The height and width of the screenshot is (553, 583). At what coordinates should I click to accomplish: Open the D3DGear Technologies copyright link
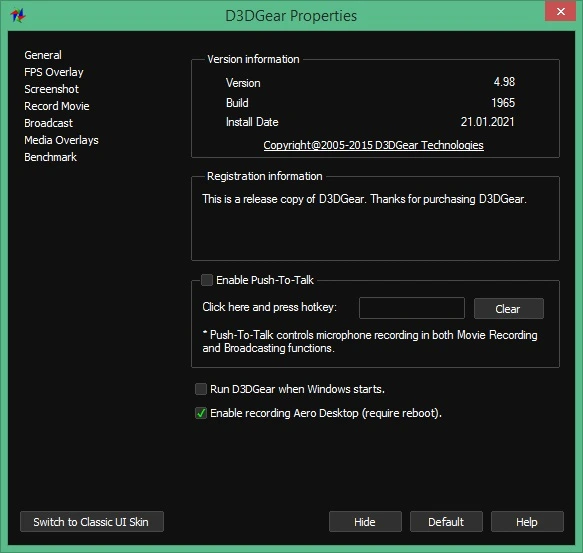coord(373,145)
